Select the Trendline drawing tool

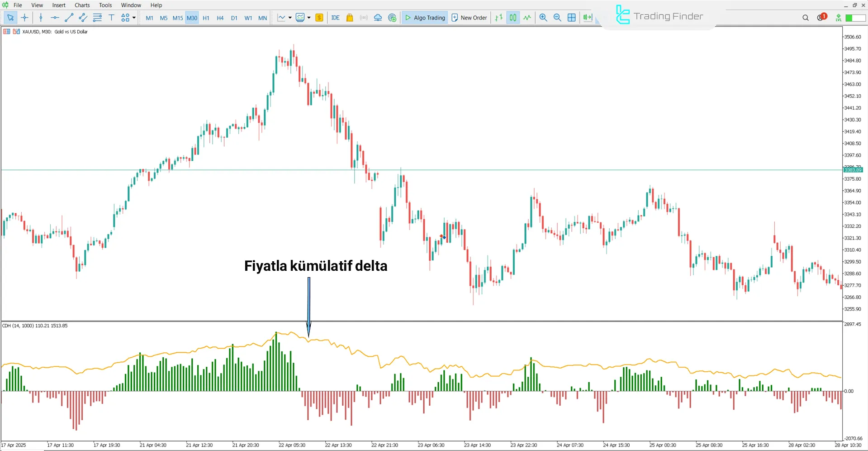click(69, 18)
